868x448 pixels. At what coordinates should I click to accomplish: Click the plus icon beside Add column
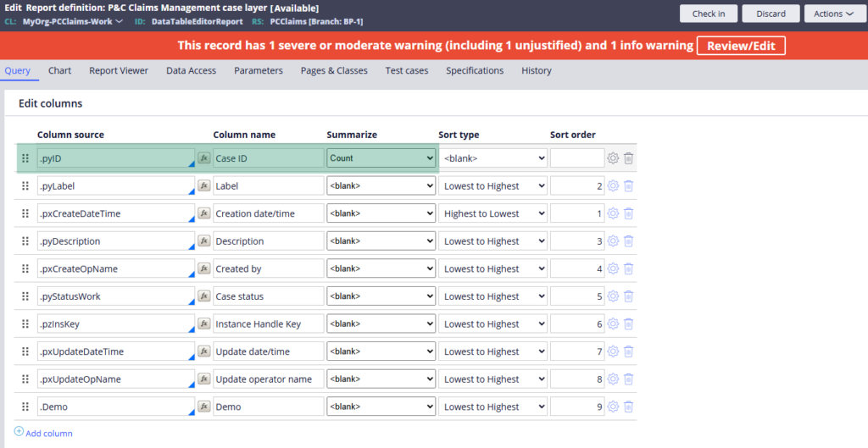[x=19, y=431]
